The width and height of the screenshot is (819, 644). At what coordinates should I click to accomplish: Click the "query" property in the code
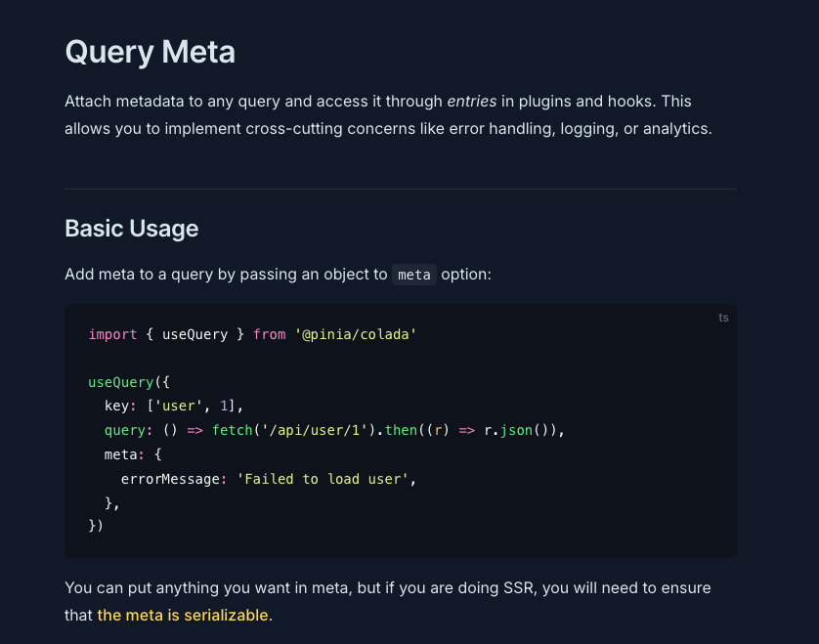pyautogui.click(x=124, y=430)
